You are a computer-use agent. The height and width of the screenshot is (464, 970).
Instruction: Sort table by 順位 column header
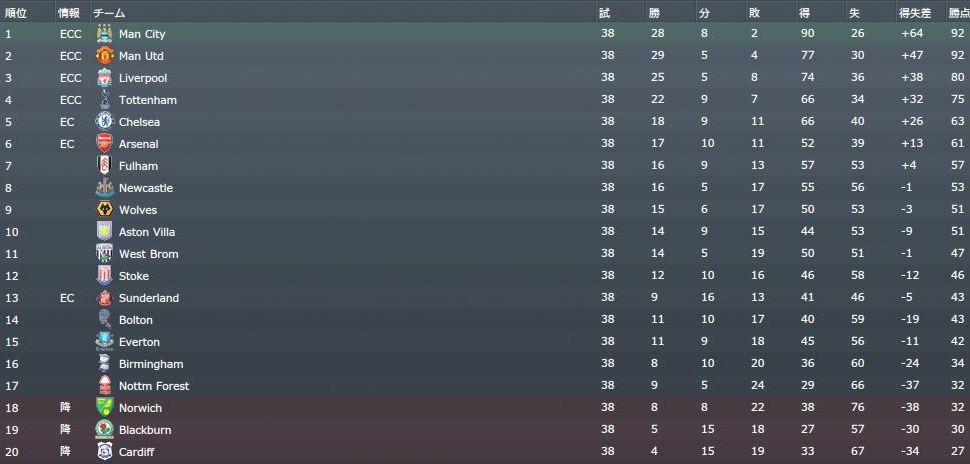coord(16,12)
